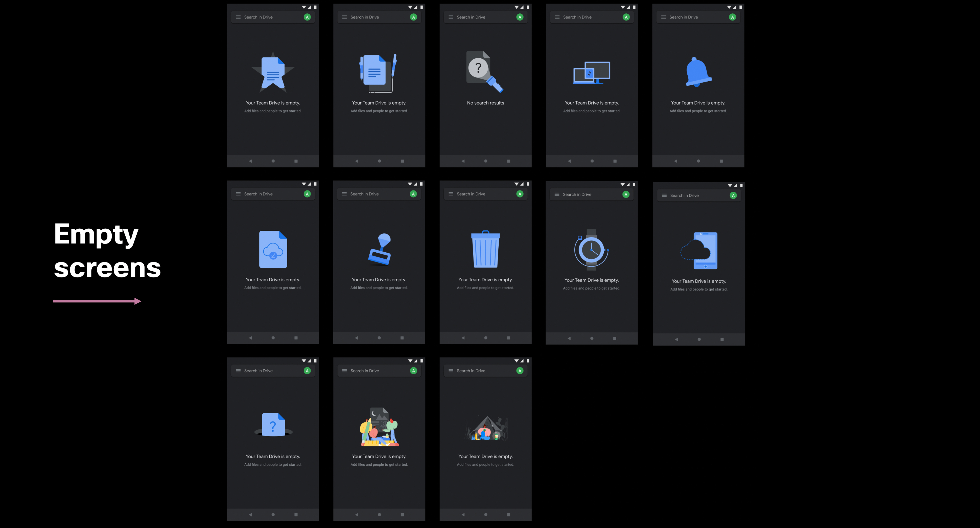Click avatar 'A' on the trash can screen
Viewport: 980px width, 528px height.
click(x=520, y=194)
